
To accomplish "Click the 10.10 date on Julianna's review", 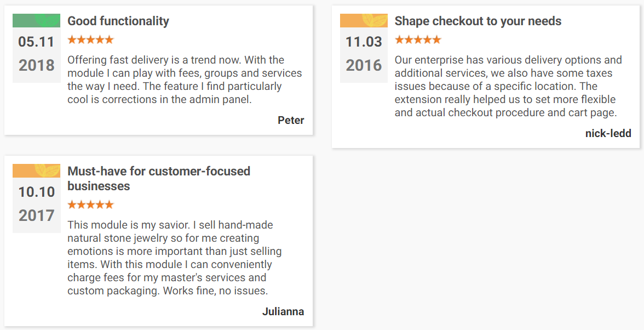I will [x=37, y=192].
